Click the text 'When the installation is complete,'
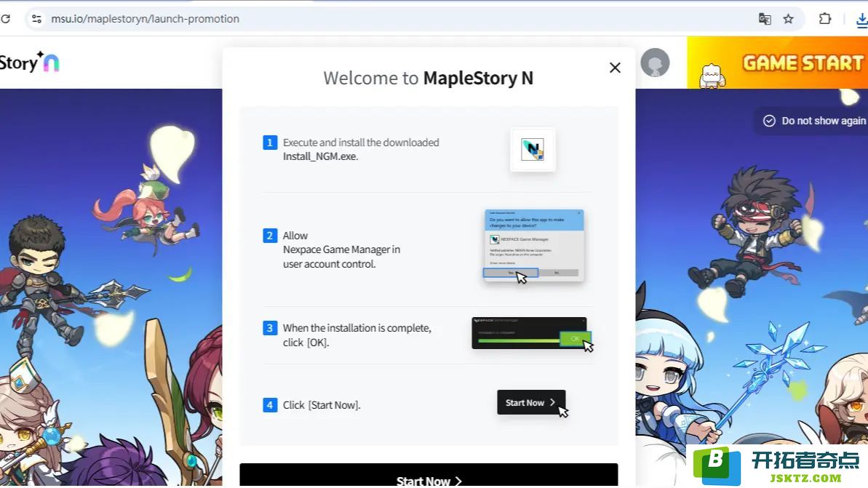The width and height of the screenshot is (868, 488). (357, 328)
